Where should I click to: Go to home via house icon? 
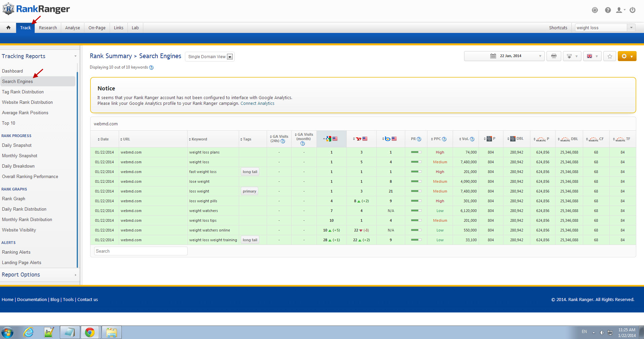pos(8,28)
